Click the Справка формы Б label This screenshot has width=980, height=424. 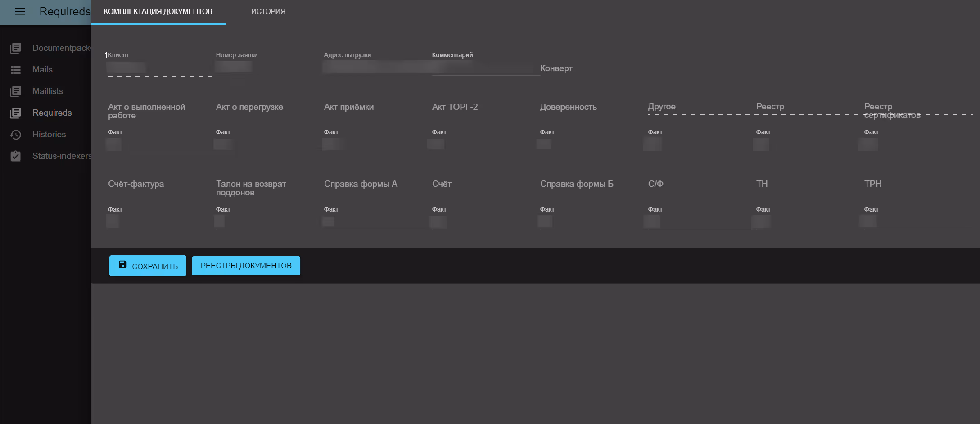click(x=577, y=184)
